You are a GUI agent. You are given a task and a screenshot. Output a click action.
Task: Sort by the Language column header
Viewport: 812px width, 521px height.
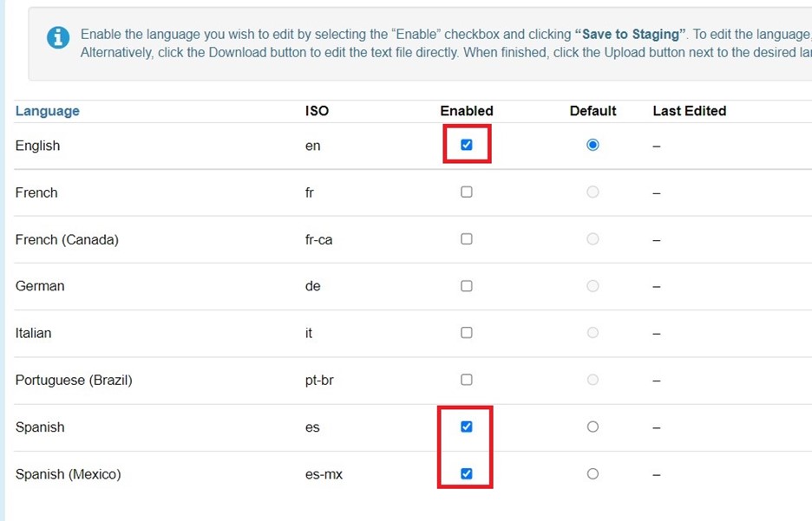pyautogui.click(x=47, y=111)
